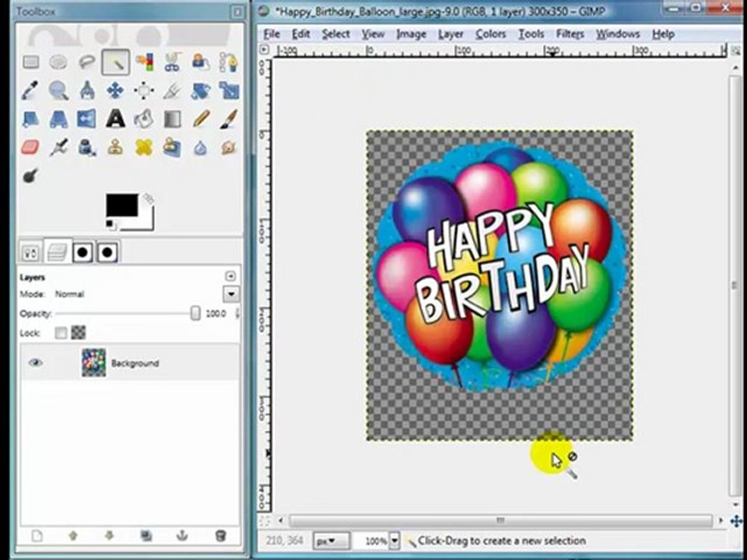Select the Rotate tool
Viewport: 747px width, 560px height.
click(x=200, y=90)
